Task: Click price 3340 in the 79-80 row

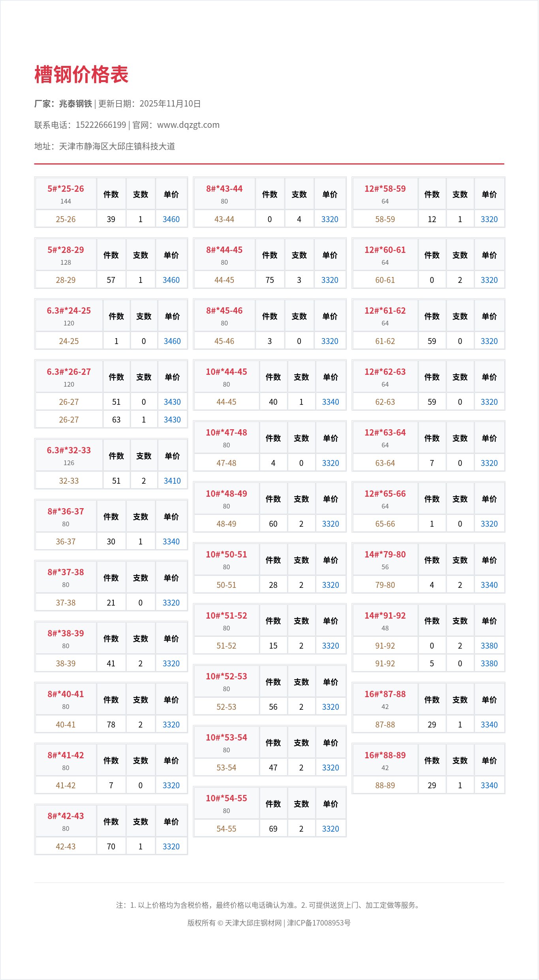Action: (x=489, y=585)
